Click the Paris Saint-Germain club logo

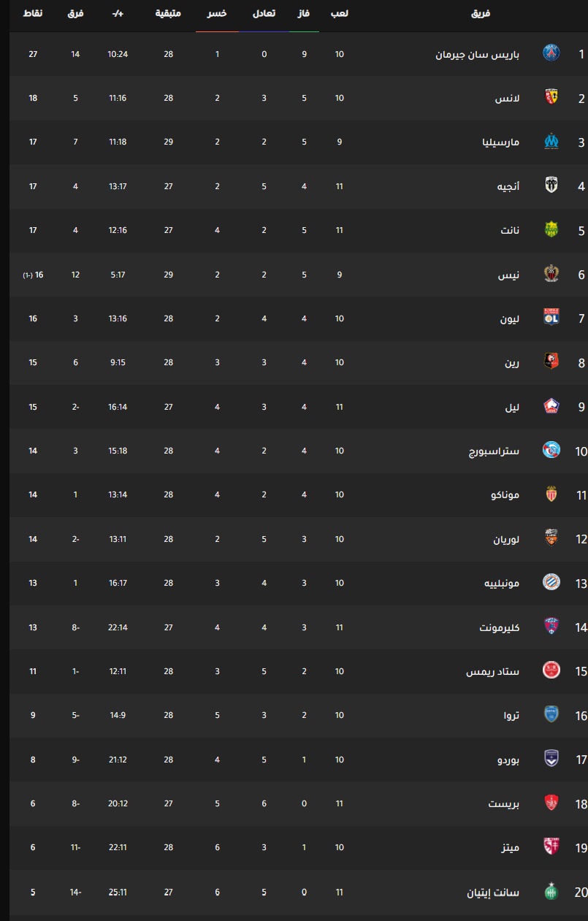click(551, 53)
